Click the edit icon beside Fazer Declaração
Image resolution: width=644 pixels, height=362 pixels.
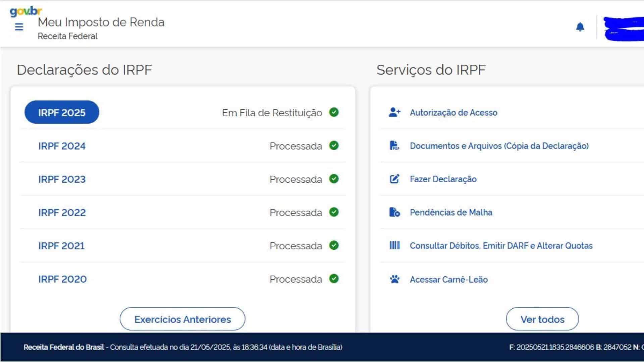click(394, 179)
